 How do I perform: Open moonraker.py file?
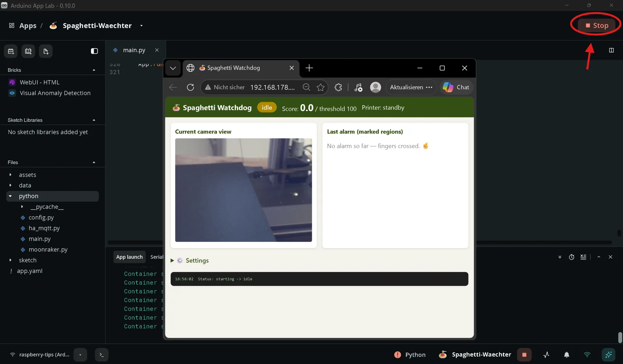[x=48, y=250]
